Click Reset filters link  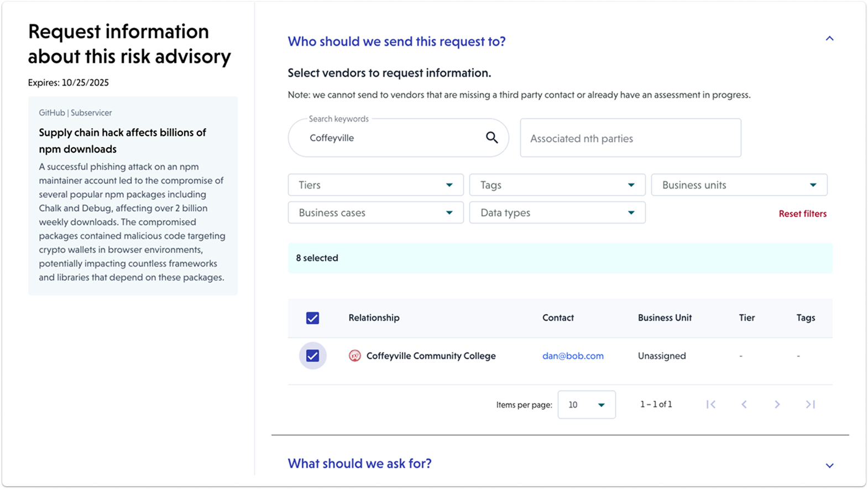(803, 214)
